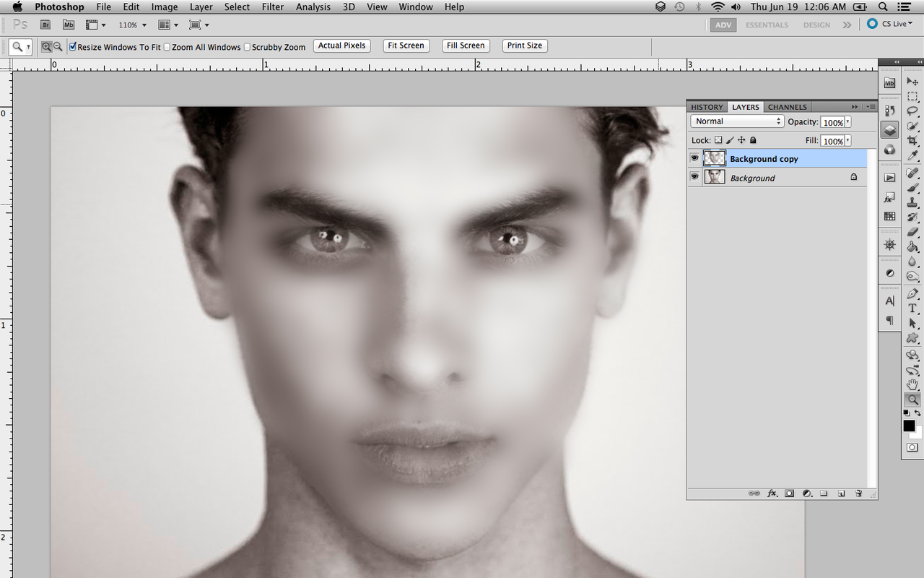
Task: Click the Delete layer trash icon
Action: point(858,493)
